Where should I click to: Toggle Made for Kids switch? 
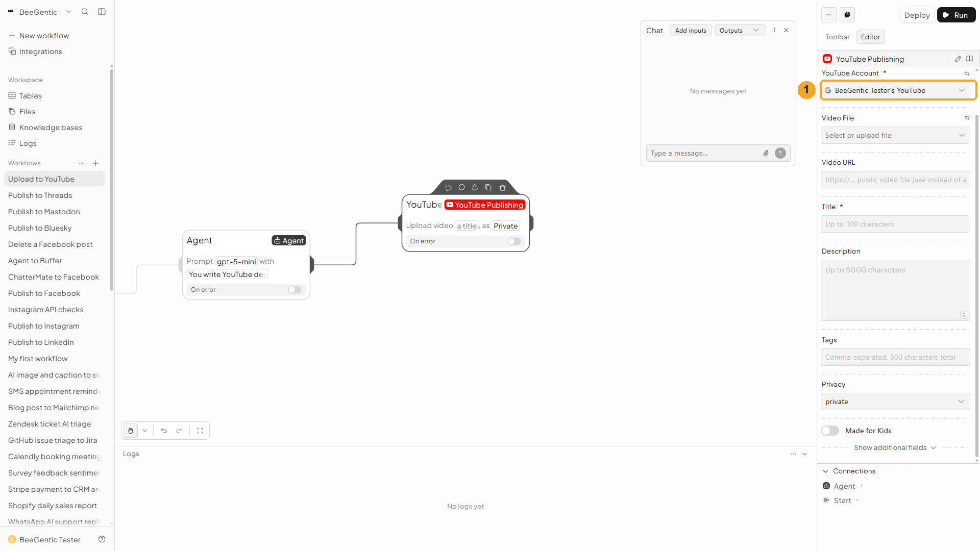[830, 431]
